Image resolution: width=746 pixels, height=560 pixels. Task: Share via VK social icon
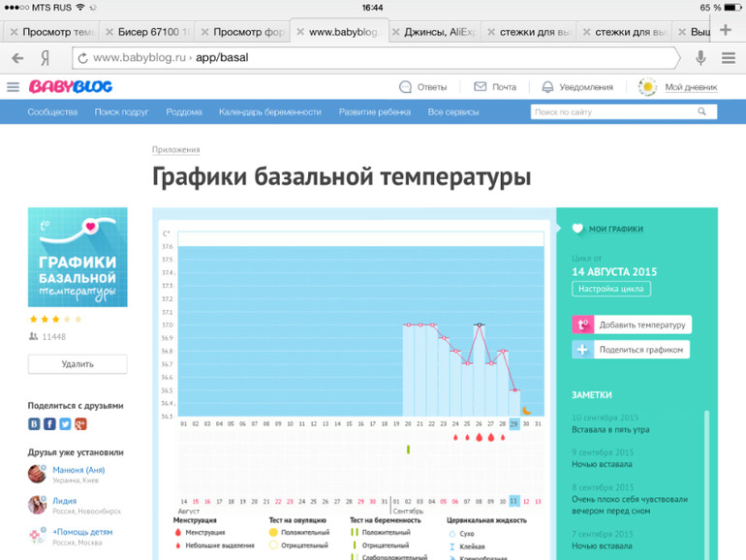35,424
